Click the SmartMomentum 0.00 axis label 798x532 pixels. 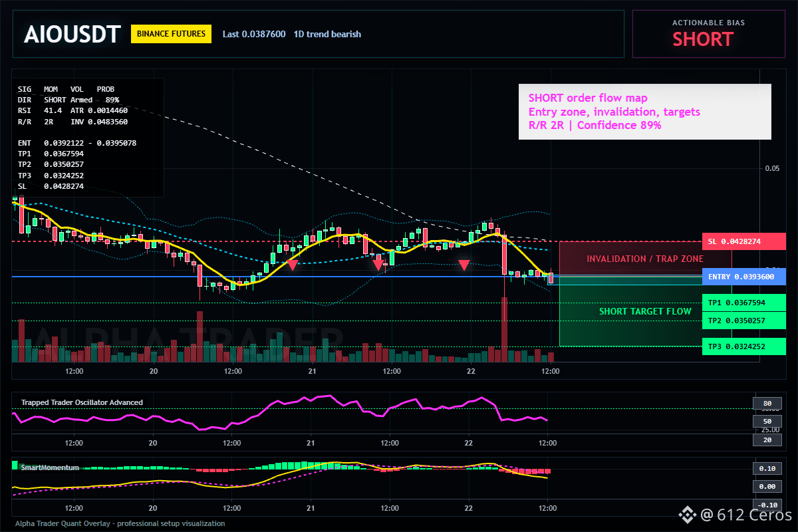coord(767,487)
